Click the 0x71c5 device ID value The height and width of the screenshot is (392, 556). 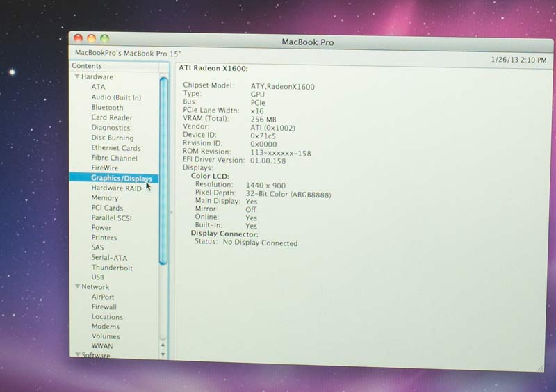click(x=263, y=136)
